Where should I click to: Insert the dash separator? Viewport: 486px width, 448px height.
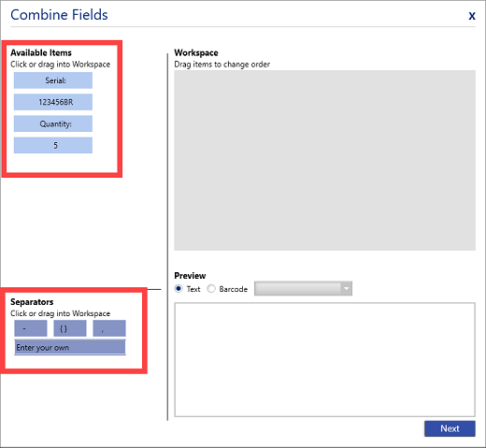(31, 328)
